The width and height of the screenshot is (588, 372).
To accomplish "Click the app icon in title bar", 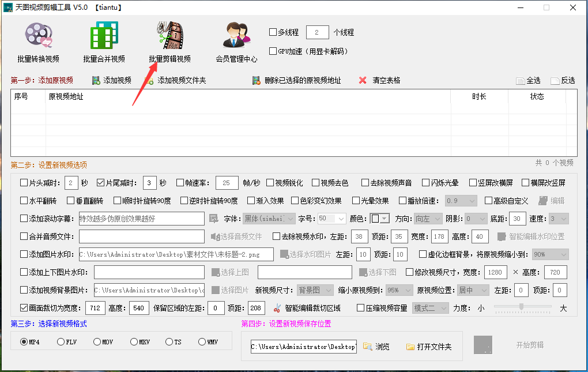I will 8,7.
